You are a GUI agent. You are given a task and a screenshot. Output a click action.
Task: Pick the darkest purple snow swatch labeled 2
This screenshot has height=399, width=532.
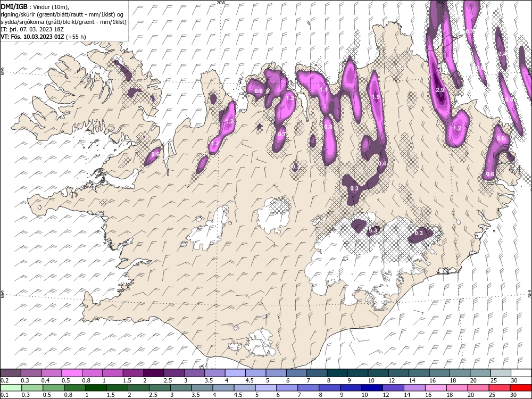click(x=154, y=373)
